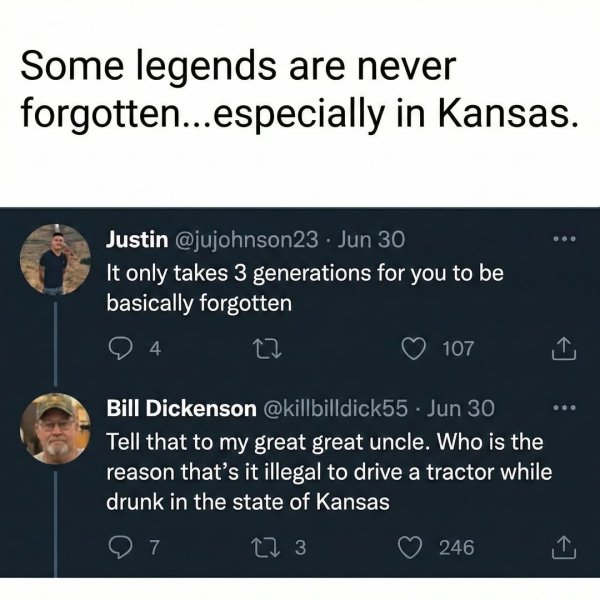600x600 pixels.
Task: Open Jun 30 timestamp on Justin's tweet
Action: click(370, 240)
